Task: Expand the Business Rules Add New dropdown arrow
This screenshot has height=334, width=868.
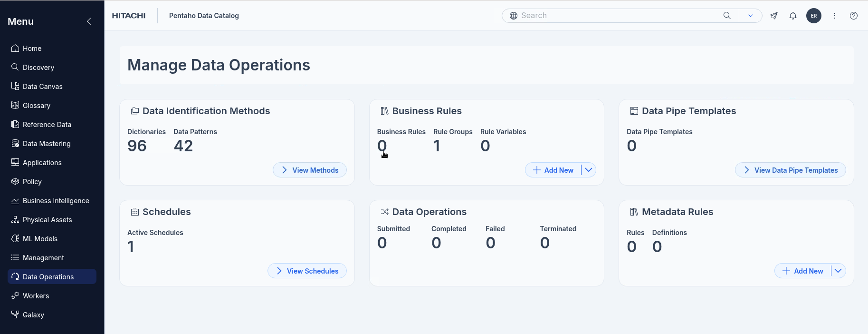Action: [x=589, y=170]
